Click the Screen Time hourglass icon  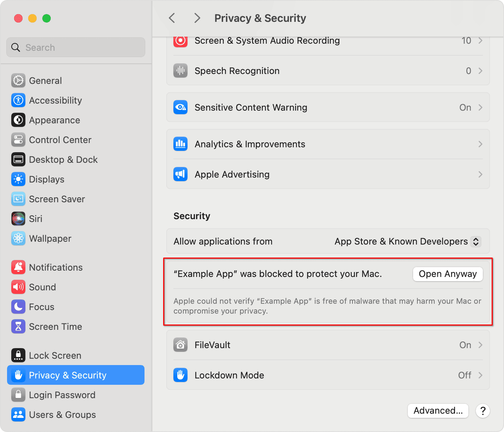tap(18, 327)
